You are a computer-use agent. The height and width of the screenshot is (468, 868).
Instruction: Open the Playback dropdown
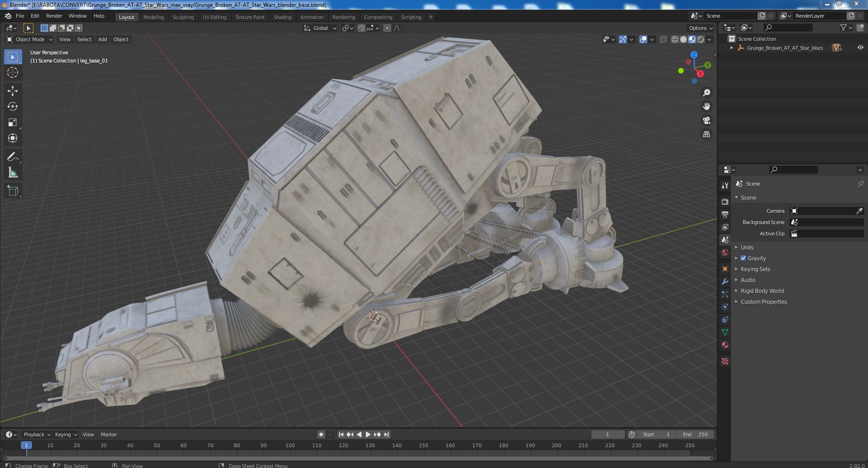coord(37,435)
